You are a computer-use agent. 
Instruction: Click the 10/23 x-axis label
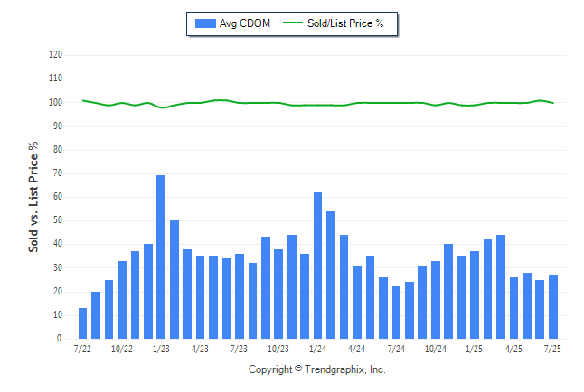coord(278,349)
